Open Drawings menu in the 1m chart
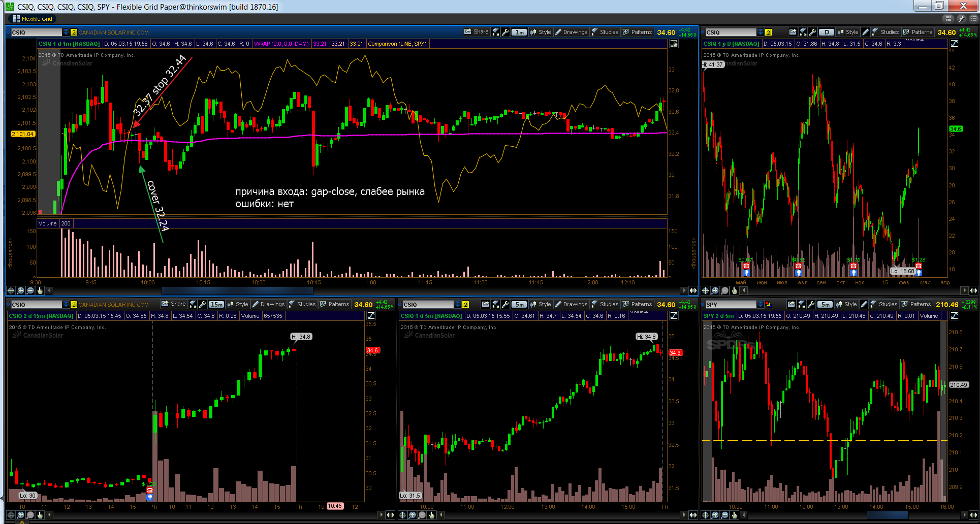980x524 pixels. point(572,32)
